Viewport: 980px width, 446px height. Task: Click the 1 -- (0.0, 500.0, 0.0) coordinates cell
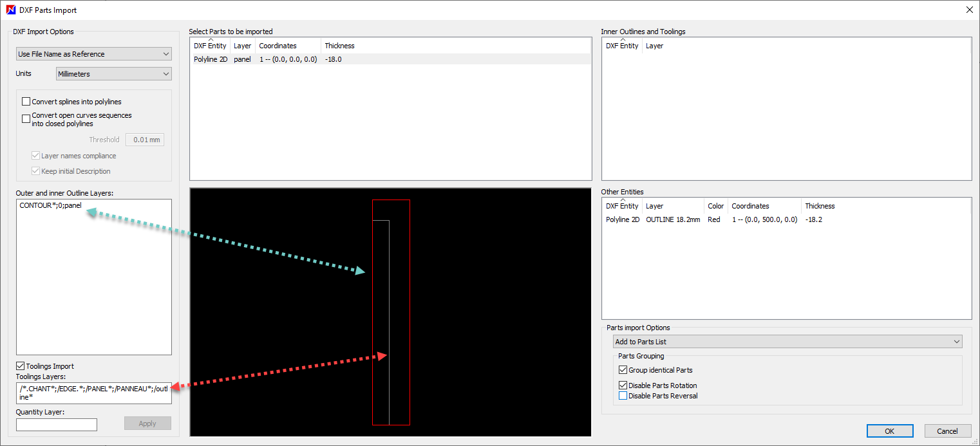coord(764,219)
